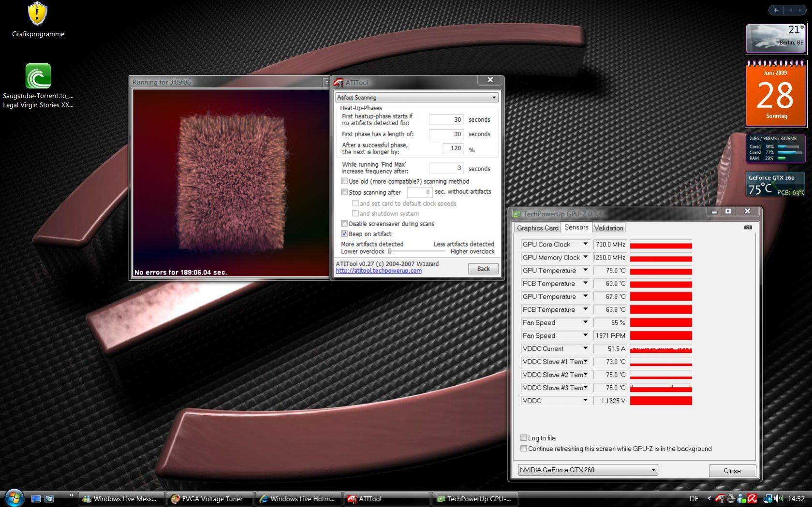Open the Saugstube torrent file desktop icon
The width and height of the screenshot is (812, 507).
[x=38, y=76]
